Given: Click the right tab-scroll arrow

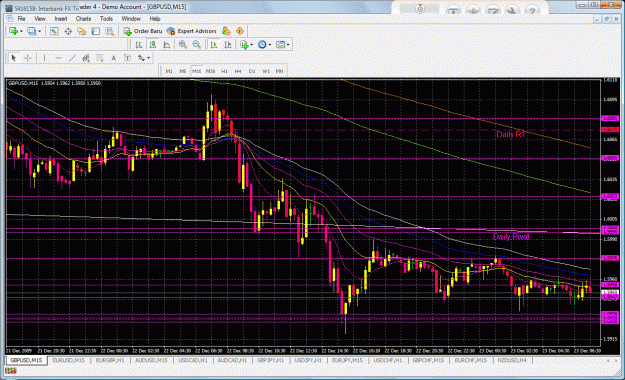Looking at the screenshot, I should [x=616, y=360].
